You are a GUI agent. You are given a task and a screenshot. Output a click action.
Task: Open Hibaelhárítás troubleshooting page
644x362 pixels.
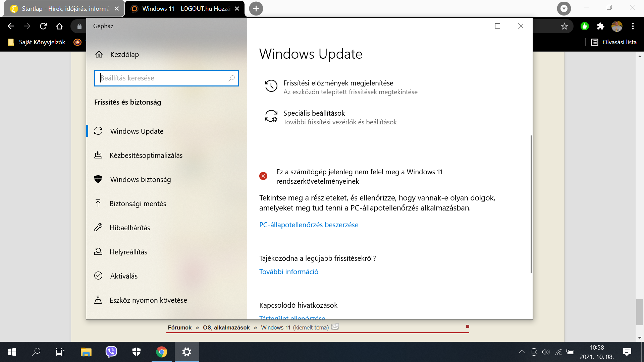click(130, 228)
